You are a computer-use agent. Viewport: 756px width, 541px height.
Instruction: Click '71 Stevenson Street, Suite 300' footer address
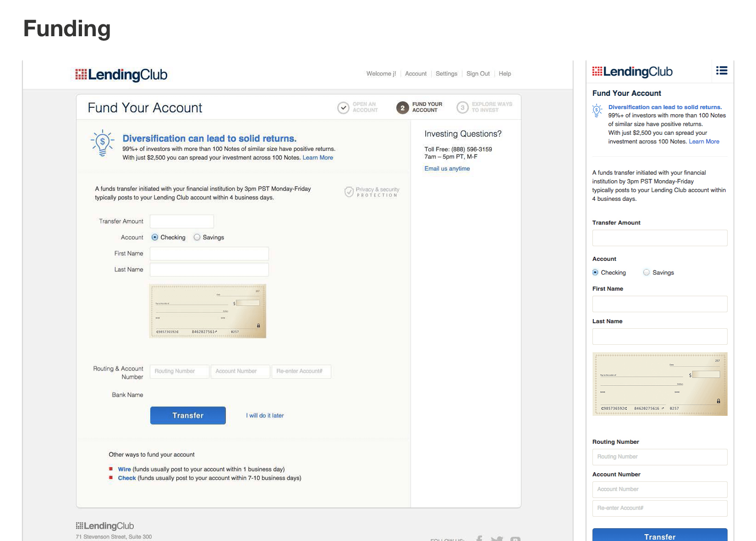click(114, 537)
